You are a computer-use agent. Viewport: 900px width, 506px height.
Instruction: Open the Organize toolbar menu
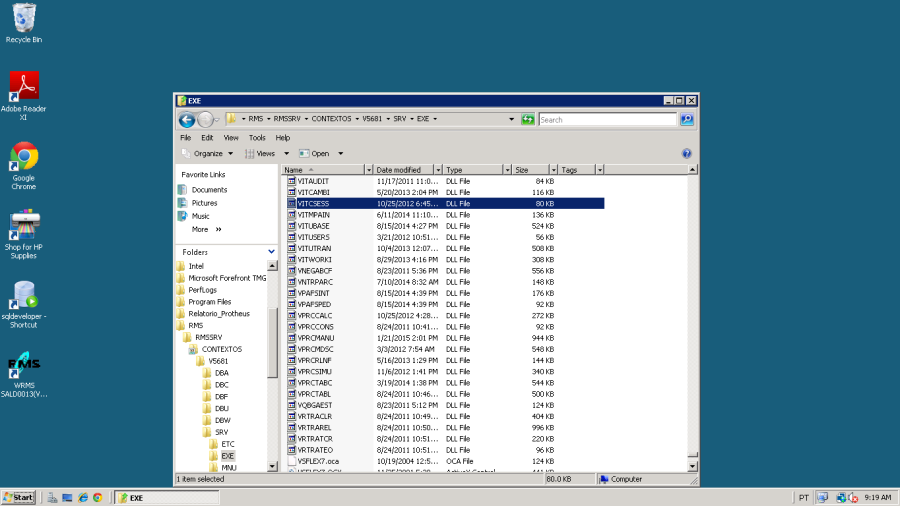tap(207, 154)
